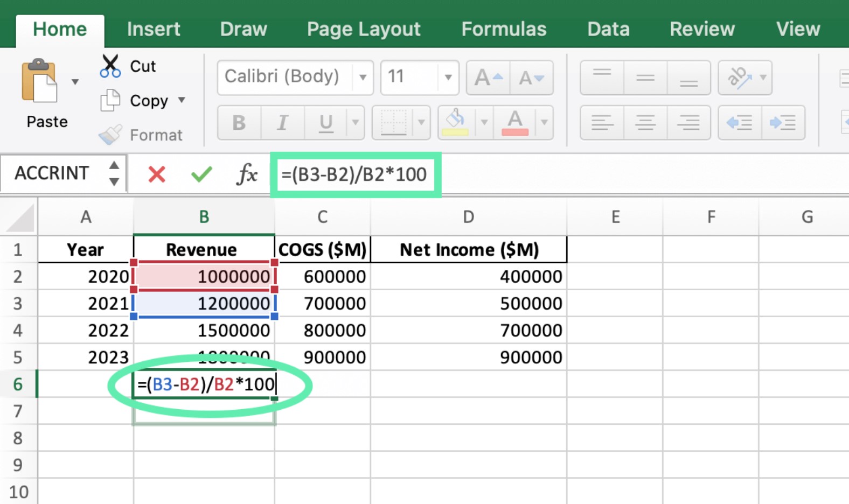Align text to top
This screenshot has height=504, width=849.
(602, 78)
